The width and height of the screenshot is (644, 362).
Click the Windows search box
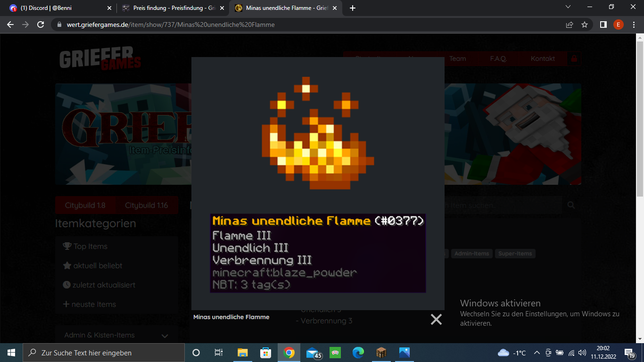tap(103, 353)
